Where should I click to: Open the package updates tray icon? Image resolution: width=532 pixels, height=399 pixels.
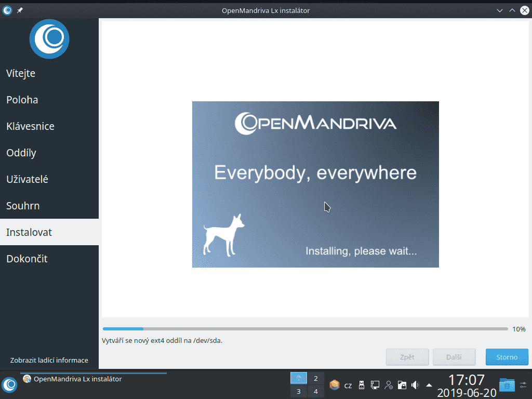tap(334, 385)
